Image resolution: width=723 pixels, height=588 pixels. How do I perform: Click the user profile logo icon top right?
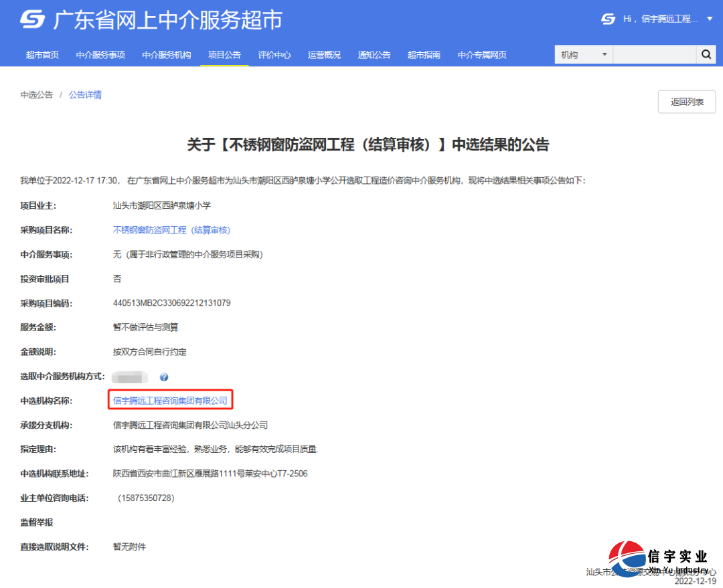pos(608,19)
